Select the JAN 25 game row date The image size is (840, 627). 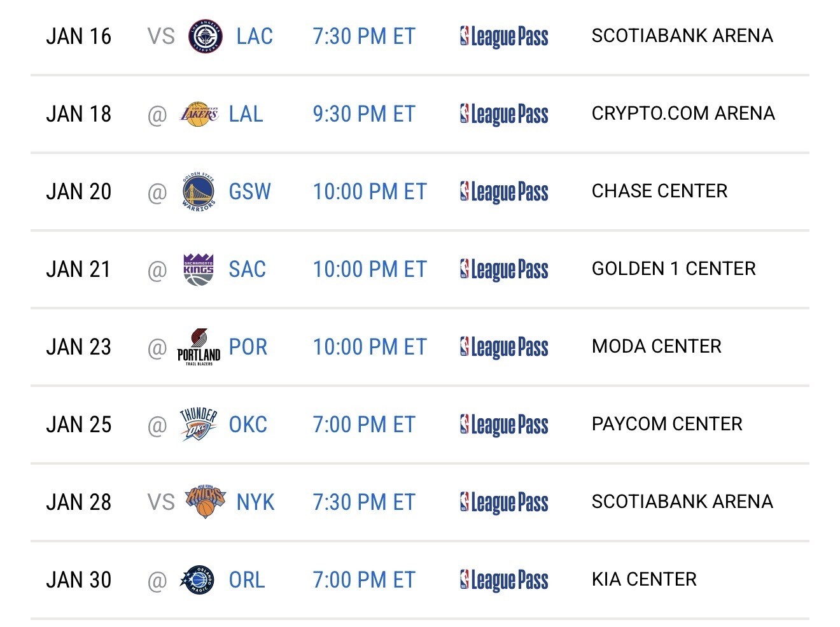(x=79, y=425)
